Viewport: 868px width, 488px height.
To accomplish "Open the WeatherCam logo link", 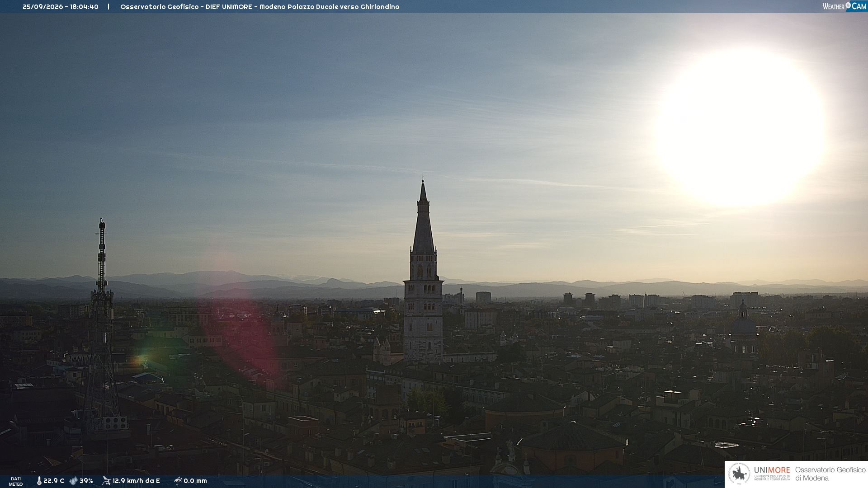I will (844, 6).
